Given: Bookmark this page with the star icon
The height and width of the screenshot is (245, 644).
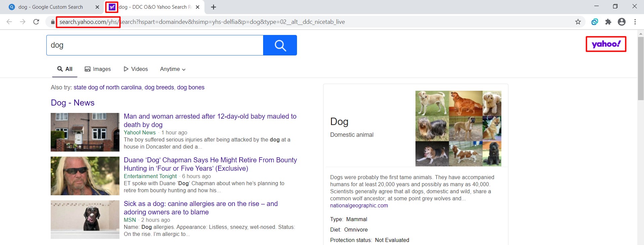Looking at the screenshot, I should click(578, 22).
